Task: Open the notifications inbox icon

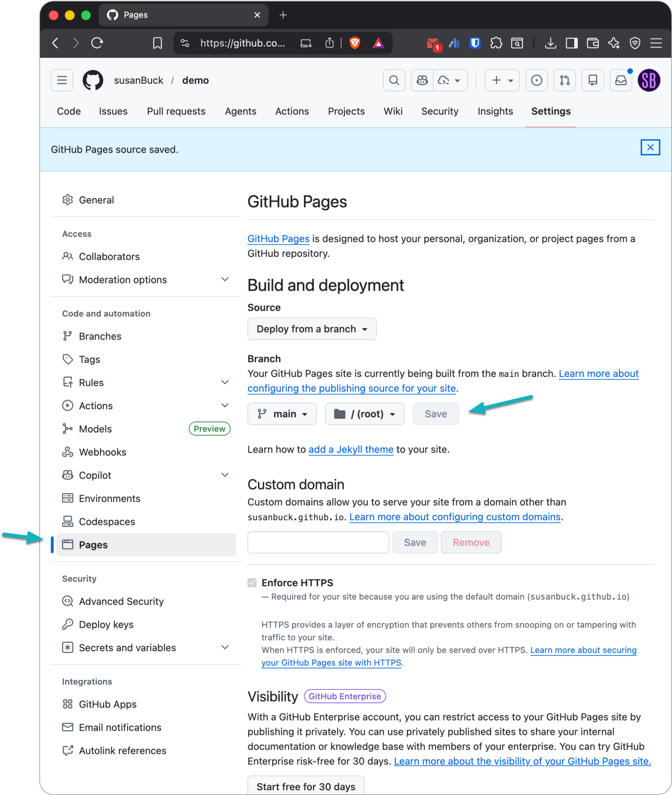Action: (x=621, y=80)
